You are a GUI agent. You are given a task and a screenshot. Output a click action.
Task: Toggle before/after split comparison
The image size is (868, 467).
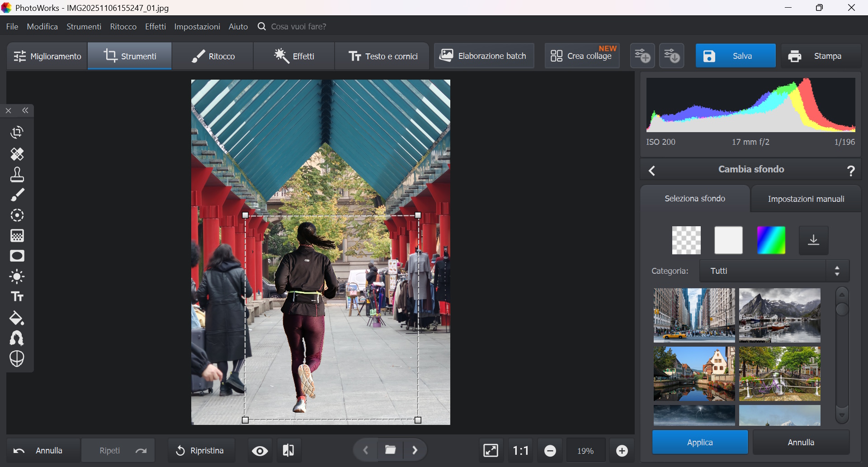pyautogui.click(x=288, y=451)
